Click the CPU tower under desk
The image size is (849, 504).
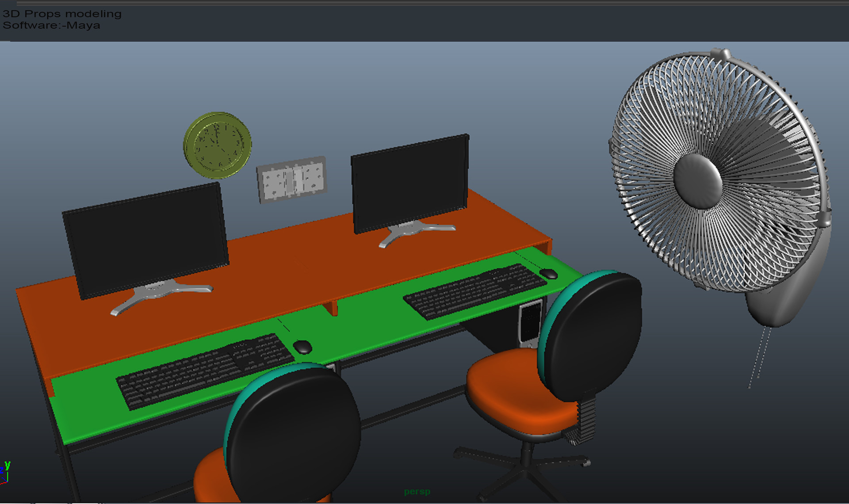(529, 323)
